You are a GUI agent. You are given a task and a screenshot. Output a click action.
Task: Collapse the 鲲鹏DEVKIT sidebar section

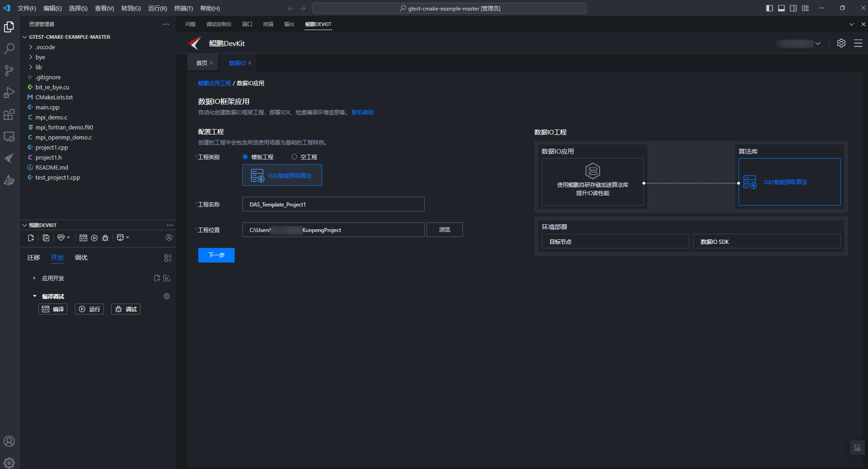25,225
